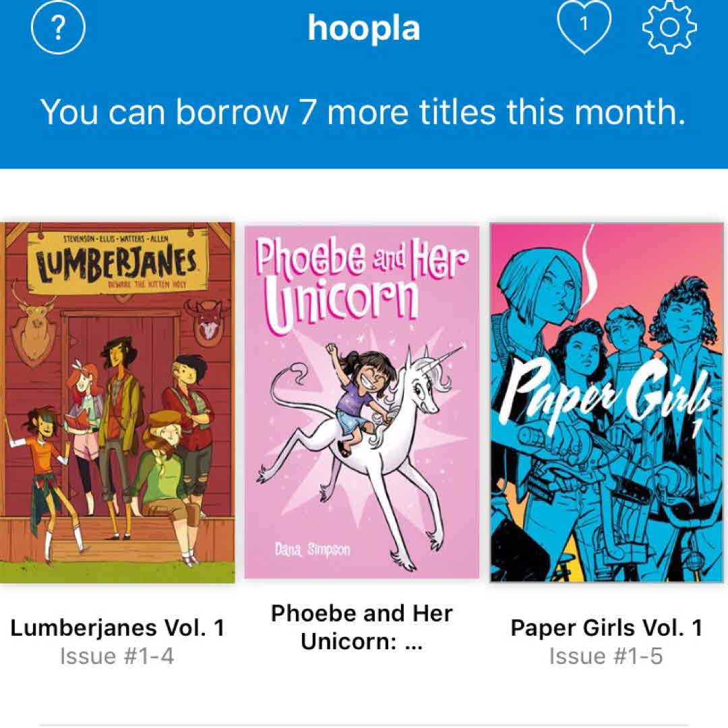Tap the Lumberjanes sign on the cover
This screenshot has width=728, height=728.
pyautogui.click(x=117, y=262)
